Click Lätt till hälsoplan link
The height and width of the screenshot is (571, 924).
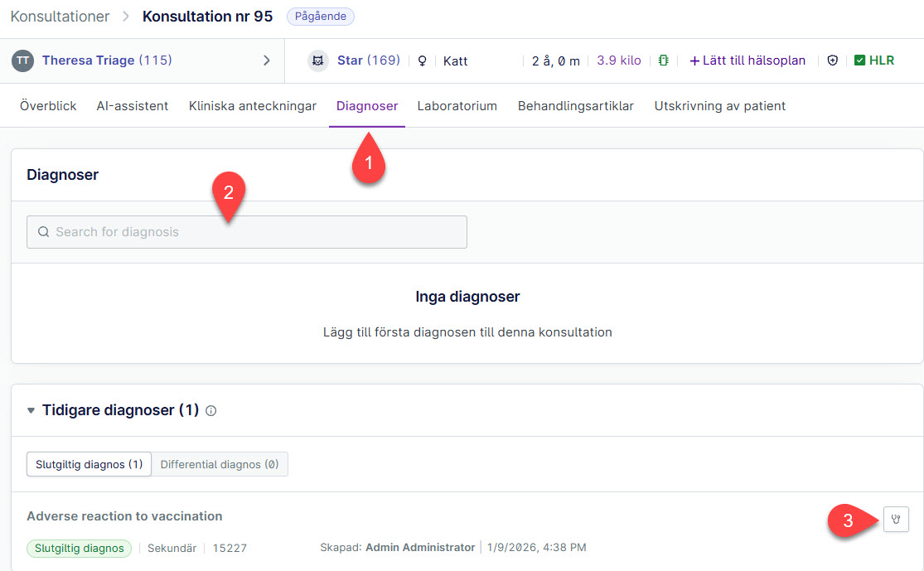click(x=747, y=60)
